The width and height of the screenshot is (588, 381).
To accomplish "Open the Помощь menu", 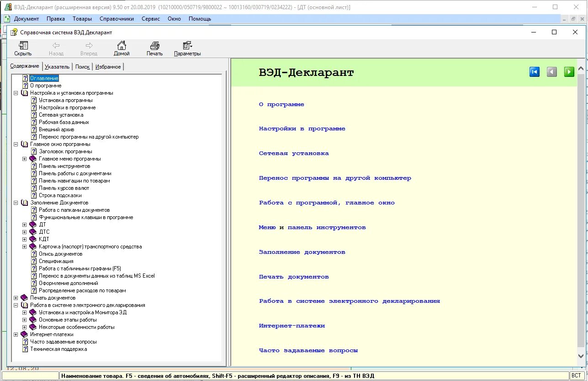I will point(200,19).
